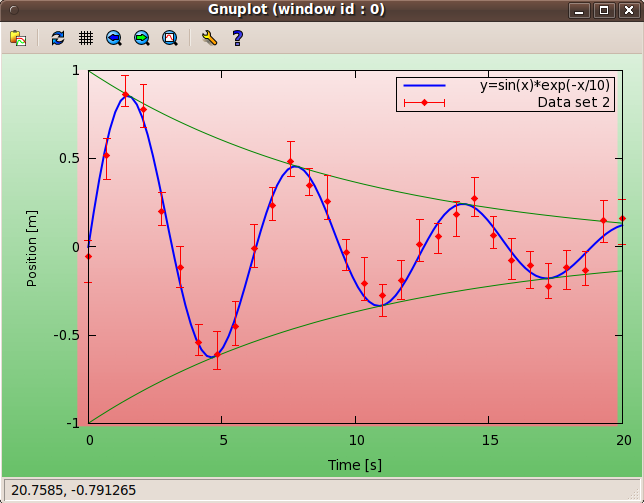Click the resize grip at window corner
This screenshot has height=503, width=644.
(635, 495)
